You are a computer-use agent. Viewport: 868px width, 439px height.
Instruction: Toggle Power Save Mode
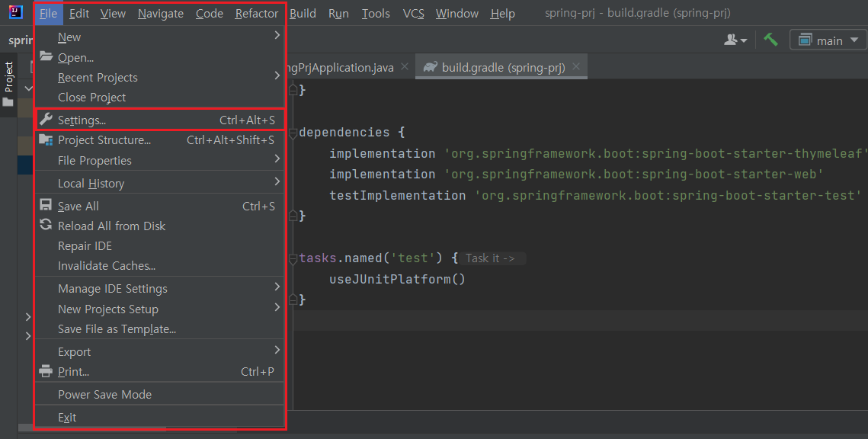[159, 394]
